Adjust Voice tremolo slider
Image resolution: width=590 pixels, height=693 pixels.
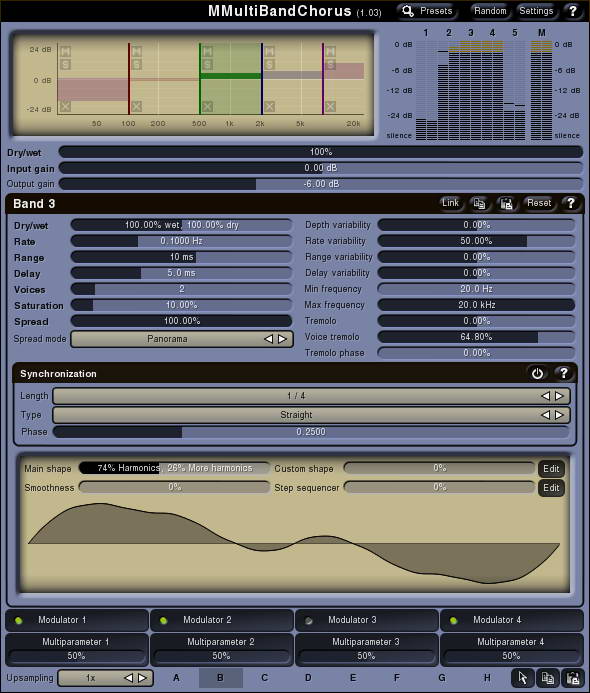tap(476, 337)
